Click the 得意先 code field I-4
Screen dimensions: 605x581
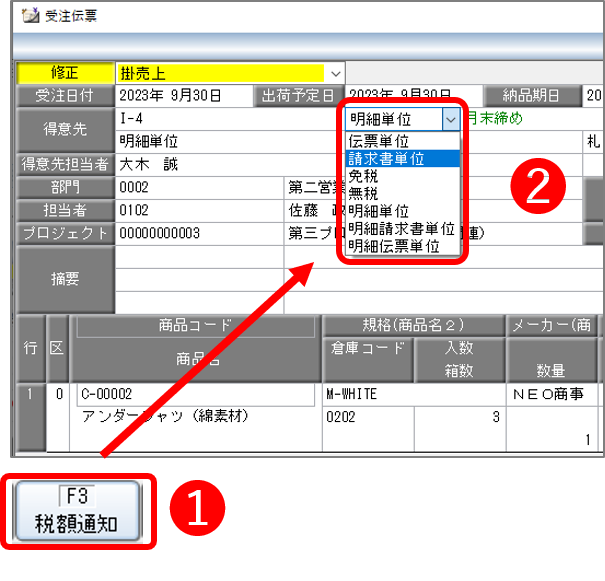[x=230, y=118]
